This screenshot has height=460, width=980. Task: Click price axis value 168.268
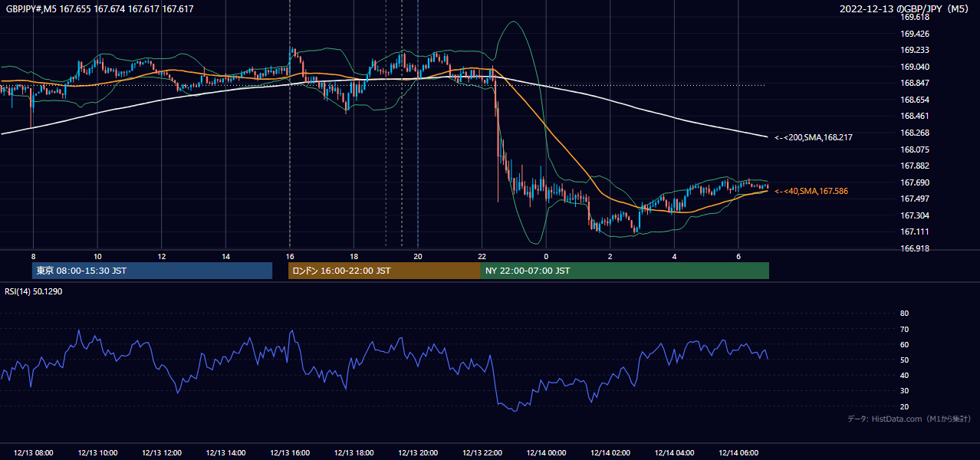point(914,133)
